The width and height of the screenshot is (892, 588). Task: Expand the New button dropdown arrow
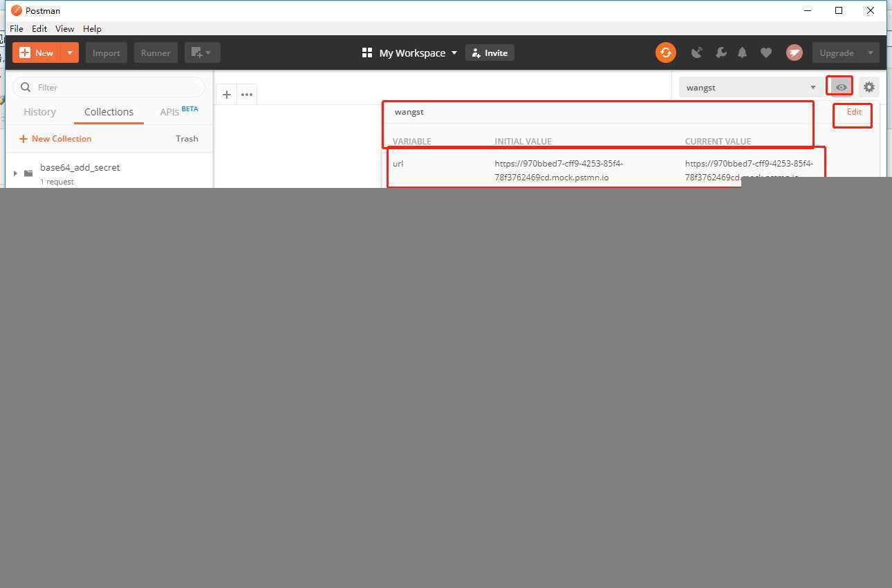coord(70,53)
